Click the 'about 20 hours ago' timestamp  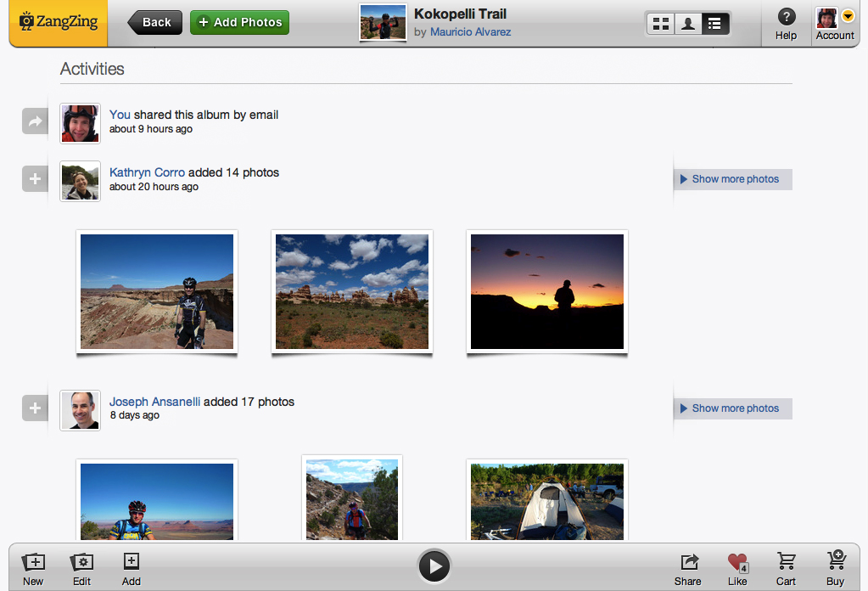coord(154,187)
